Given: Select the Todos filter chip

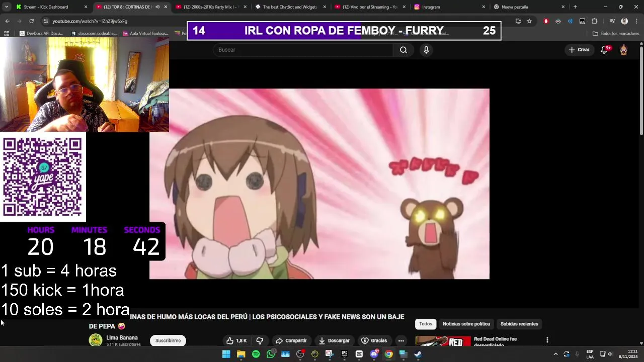Looking at the screenshot, I should coord(426,324).
